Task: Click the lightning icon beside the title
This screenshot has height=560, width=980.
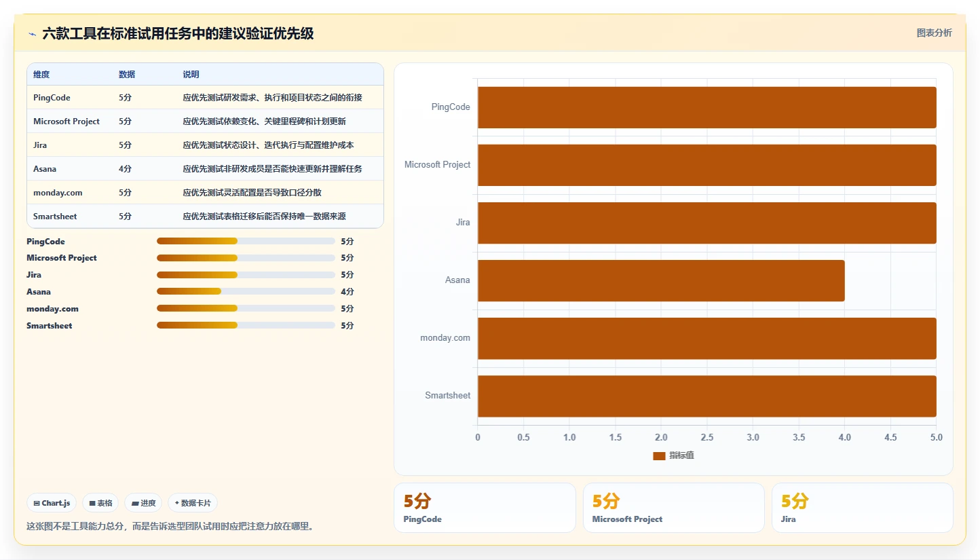Action: pos(32,34)
